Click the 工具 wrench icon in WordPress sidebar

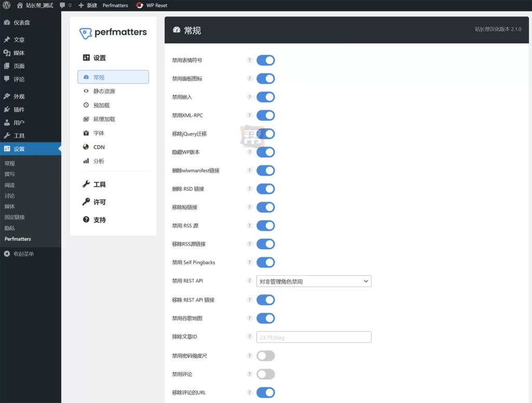click(x=7, y=136)
